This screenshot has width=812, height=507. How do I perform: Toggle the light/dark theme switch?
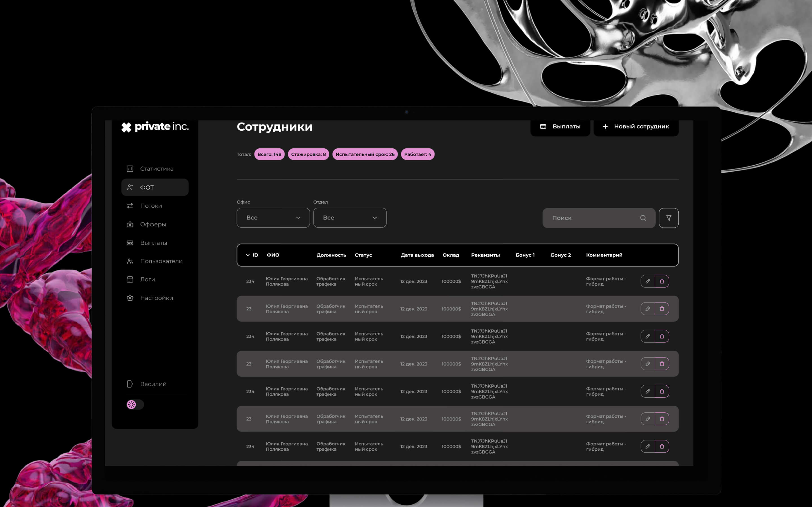[135, 404]
